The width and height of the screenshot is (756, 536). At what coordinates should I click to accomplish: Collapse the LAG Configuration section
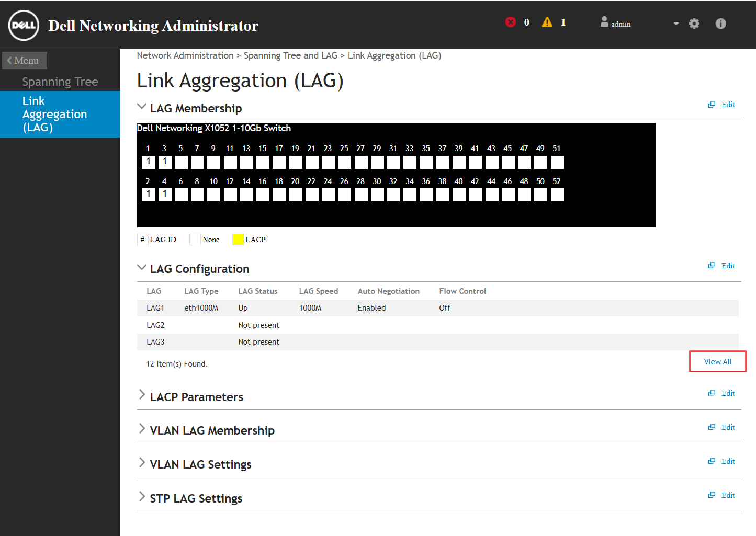tap(141, 267)
